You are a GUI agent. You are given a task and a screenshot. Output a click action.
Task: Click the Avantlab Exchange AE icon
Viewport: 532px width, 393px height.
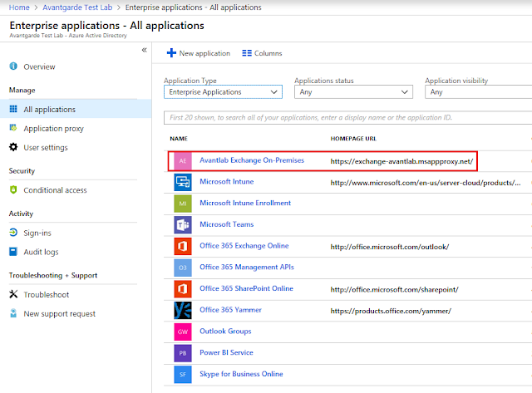[183, 160]
